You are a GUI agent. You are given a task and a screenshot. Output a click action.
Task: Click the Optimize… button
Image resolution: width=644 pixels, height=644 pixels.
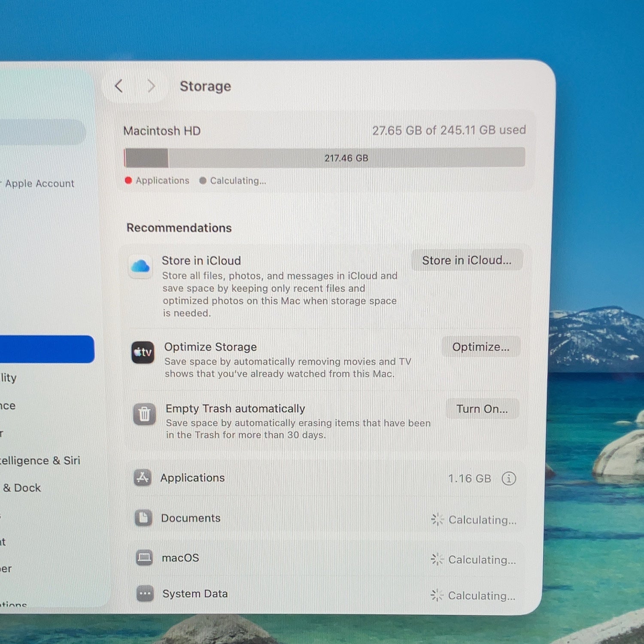(x=481, y=347)
